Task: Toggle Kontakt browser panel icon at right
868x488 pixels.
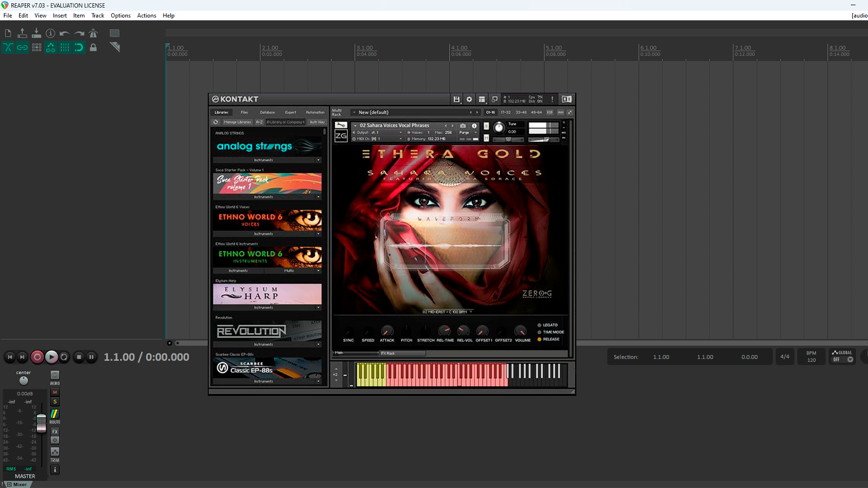Action: tap(567, 99)
